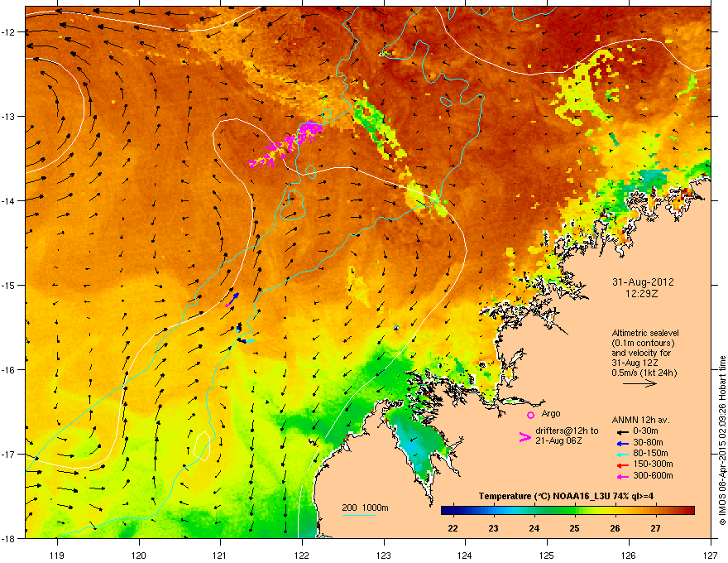
Task: Click the Argo magenta circle legend marker
Action: pos(530,415)
